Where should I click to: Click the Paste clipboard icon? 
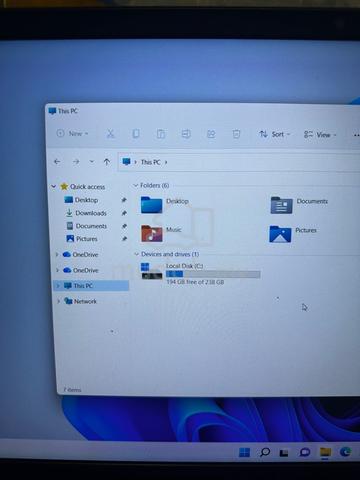coord(161,134)
